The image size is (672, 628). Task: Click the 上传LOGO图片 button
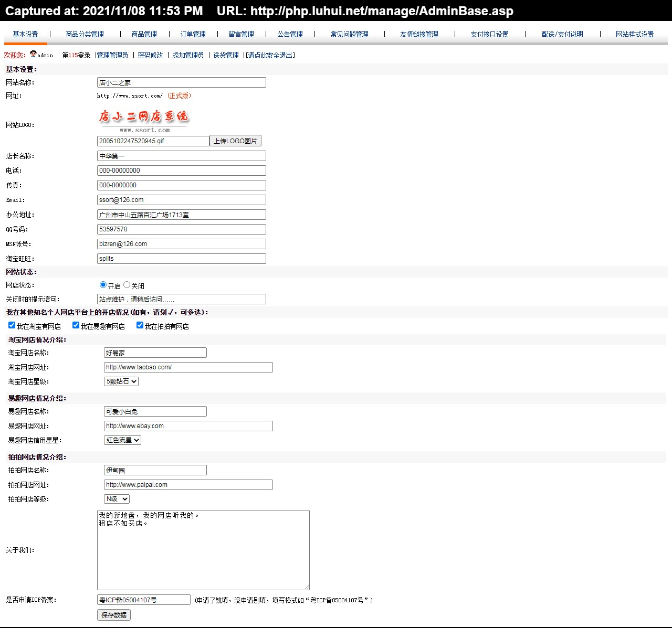pyautogui.click(x=236, y=141)
